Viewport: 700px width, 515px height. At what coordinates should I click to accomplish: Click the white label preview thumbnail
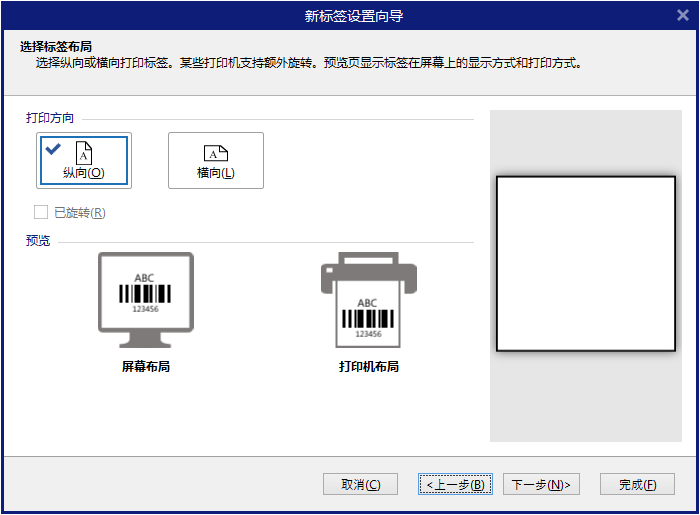[586, 263]
